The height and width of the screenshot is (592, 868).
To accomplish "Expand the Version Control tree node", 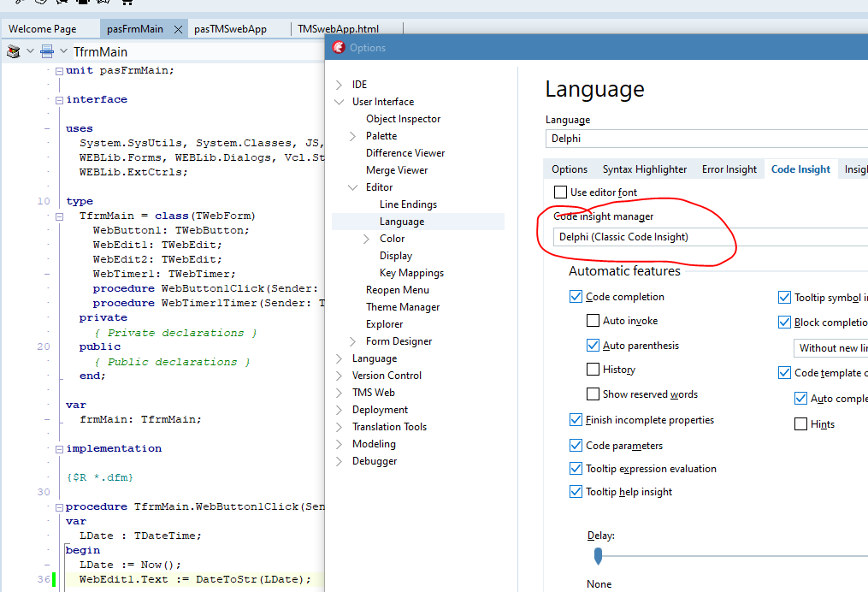I will pos(339,376).
